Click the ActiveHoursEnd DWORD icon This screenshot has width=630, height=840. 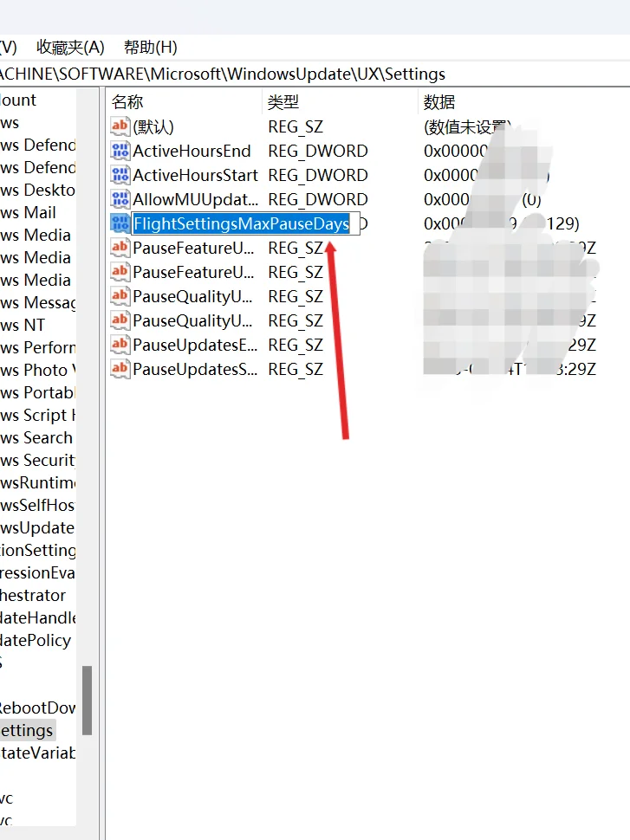(x=120, y=151)
